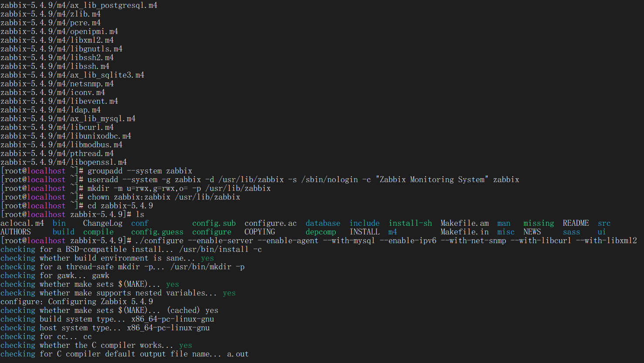Click the sass directory name
The height and width of the screenshot is (363, 644).
coord(571,231)
